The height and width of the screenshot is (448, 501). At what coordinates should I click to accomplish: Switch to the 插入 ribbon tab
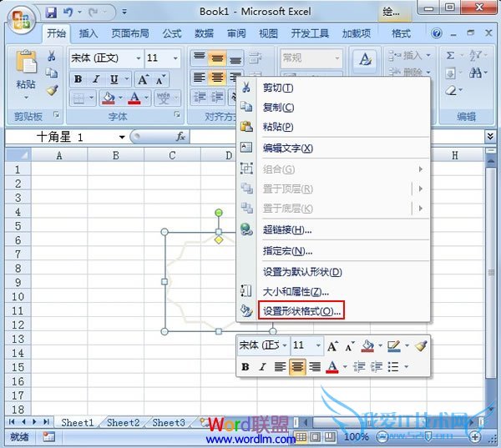[x=89, y=33]
